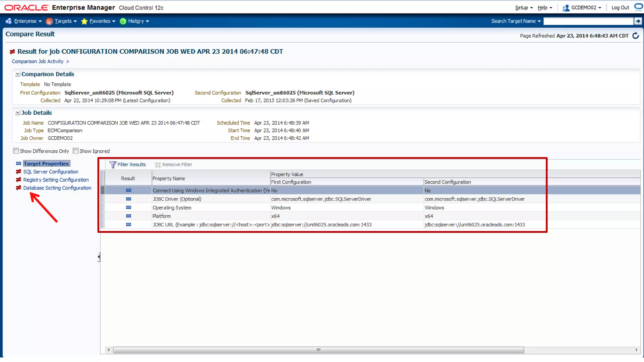Enable Show Differences Only checkbox
Image resolution: width=644 pixels, height=362 pixels.
click(16, 151)
